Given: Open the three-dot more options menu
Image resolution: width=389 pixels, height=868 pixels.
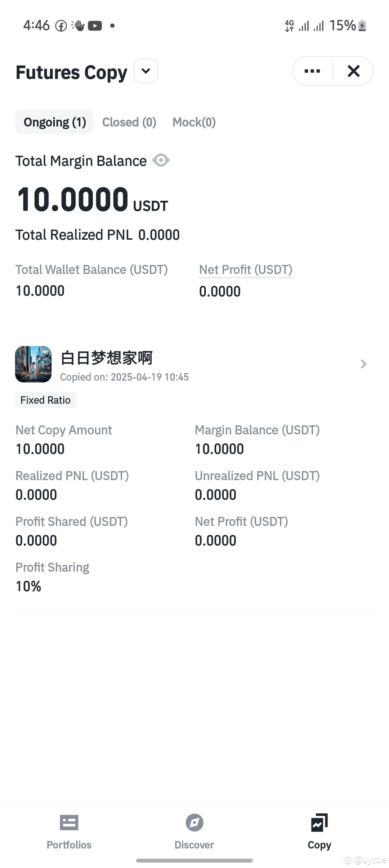Looking at the screenshot, I should (312, 71).
